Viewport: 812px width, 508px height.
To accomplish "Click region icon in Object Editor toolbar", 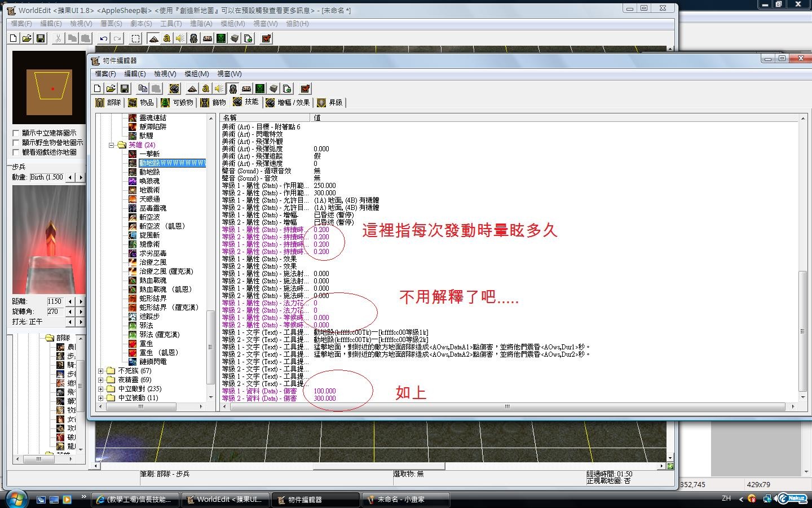I will tap(246, 89).
